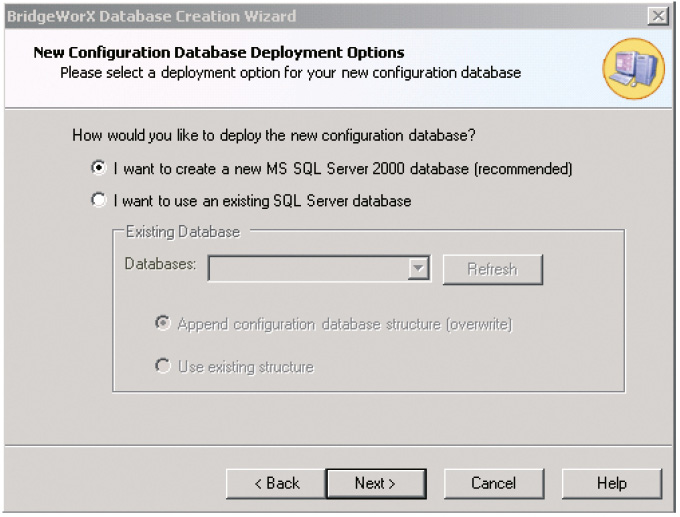The height and width of the screenshot is (517, 680).
Task: Open the Databases dropdown arrow
Action: pos(418,268)
